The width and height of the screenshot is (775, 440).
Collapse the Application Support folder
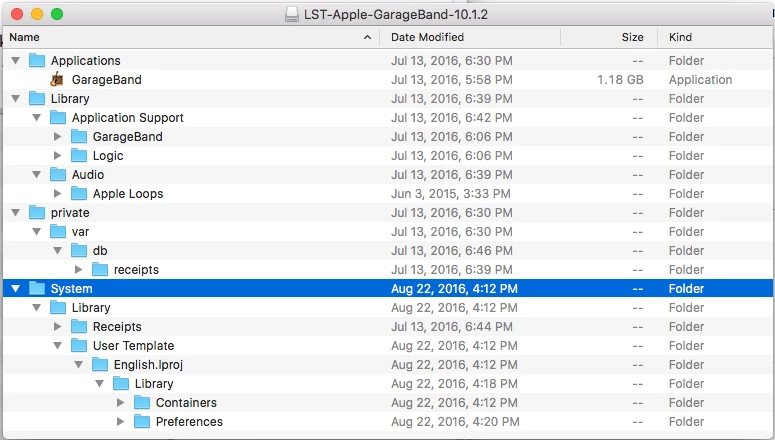[37, 117]
